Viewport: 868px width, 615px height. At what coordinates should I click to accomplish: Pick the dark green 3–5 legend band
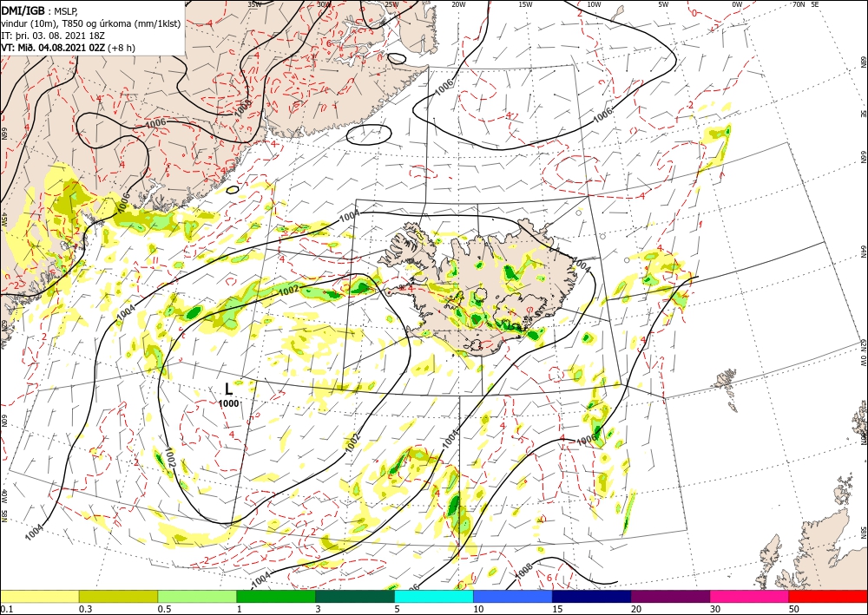pos(355,596)
